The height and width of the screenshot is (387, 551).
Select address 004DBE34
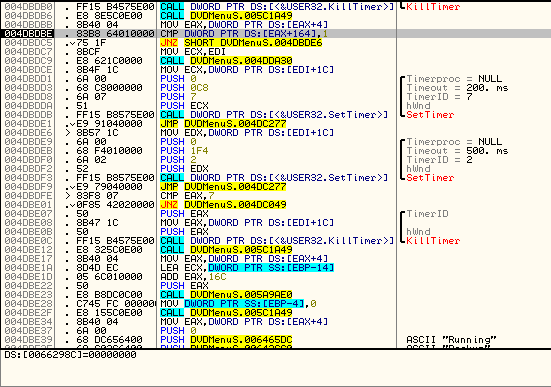click(x=28, y=322)
